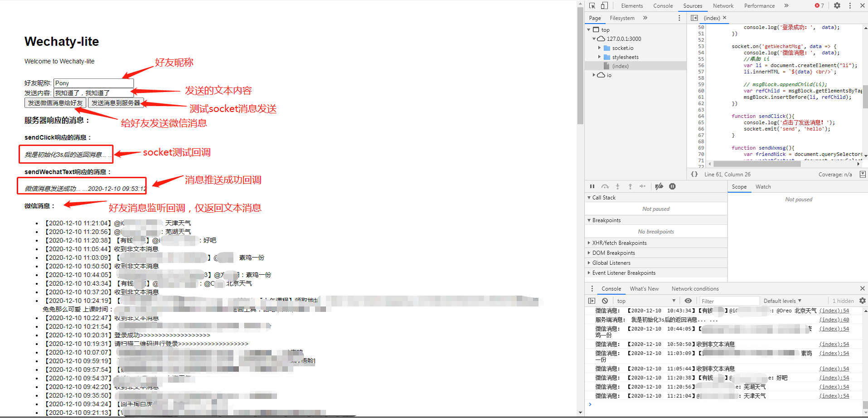
Task: Switch to the Network tab
Action: [723, 5]
